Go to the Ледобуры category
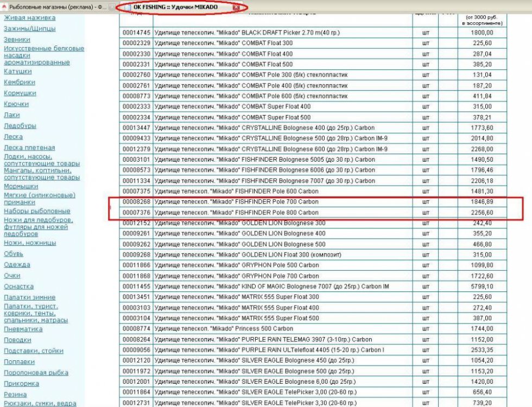The image size is (532, 407). [20, 126]
